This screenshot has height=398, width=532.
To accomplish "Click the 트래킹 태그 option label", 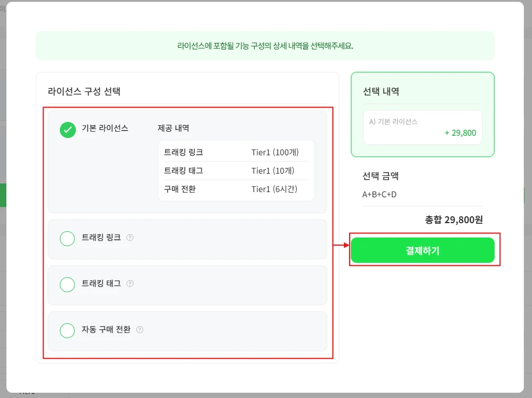I will (x=101, y=284).
